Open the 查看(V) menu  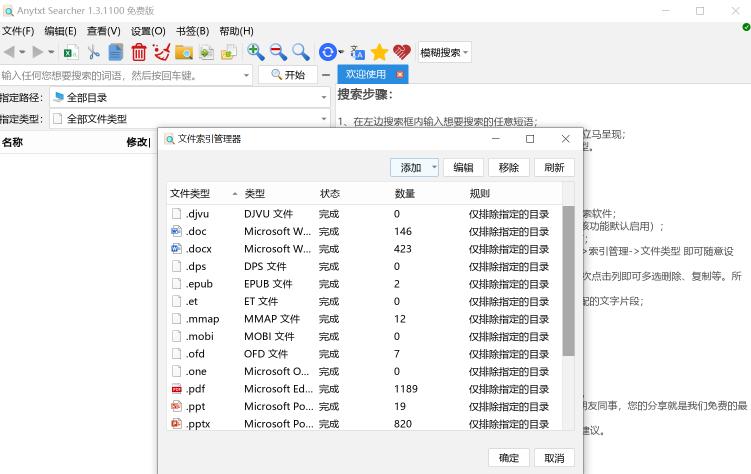tap(103, 31)
